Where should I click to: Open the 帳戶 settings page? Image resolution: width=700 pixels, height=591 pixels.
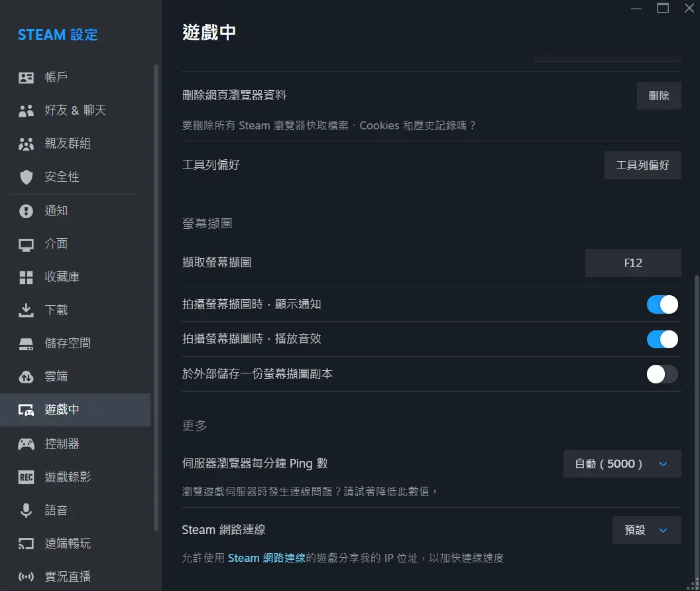[x=75, y=78]
